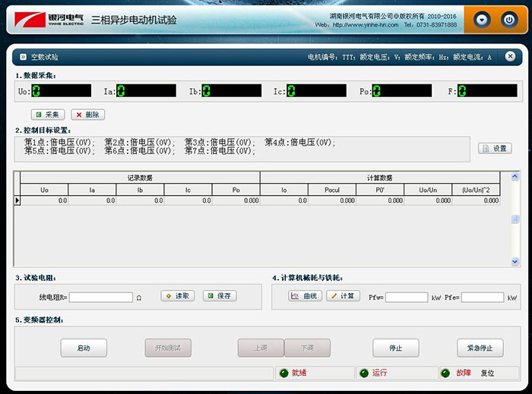Click the table scrollbar down arrow
The width and height of the screenshot is (532, 394).
click(515, 261)
